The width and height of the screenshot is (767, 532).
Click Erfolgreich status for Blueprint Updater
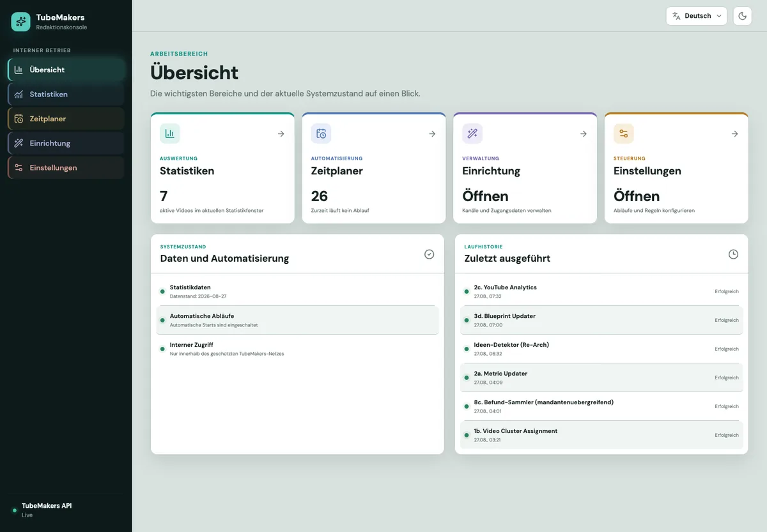[727, 320]
